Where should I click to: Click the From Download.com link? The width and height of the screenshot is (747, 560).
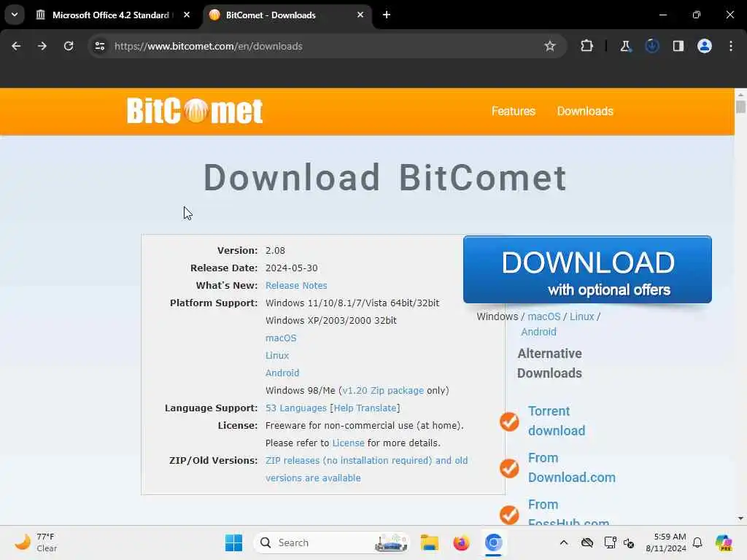572,467
